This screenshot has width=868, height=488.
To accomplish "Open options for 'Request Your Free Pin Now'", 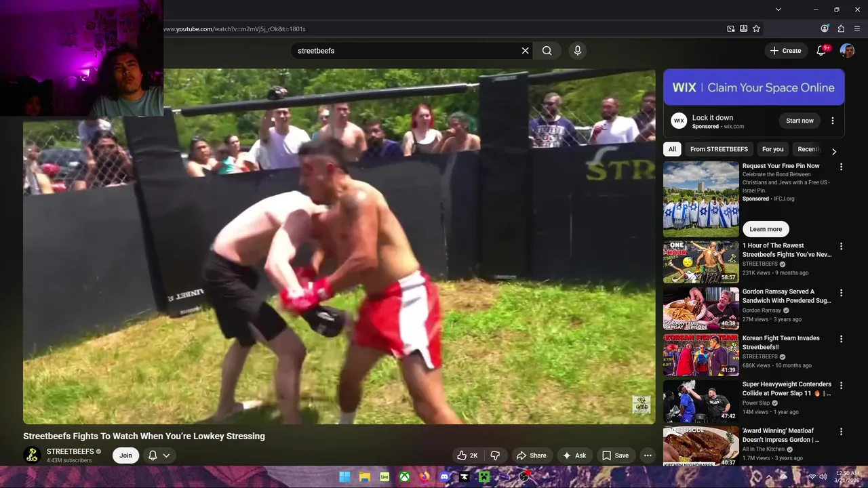I will 841,167.
